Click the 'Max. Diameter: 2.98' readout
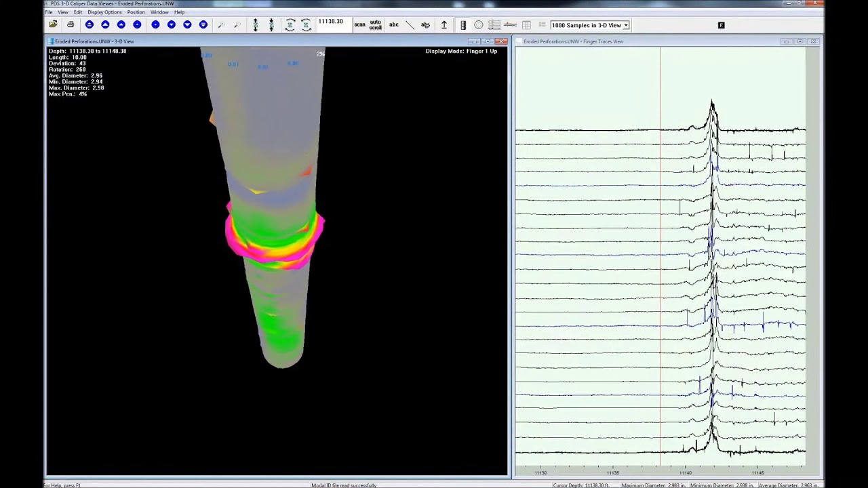 pos(76,88)
